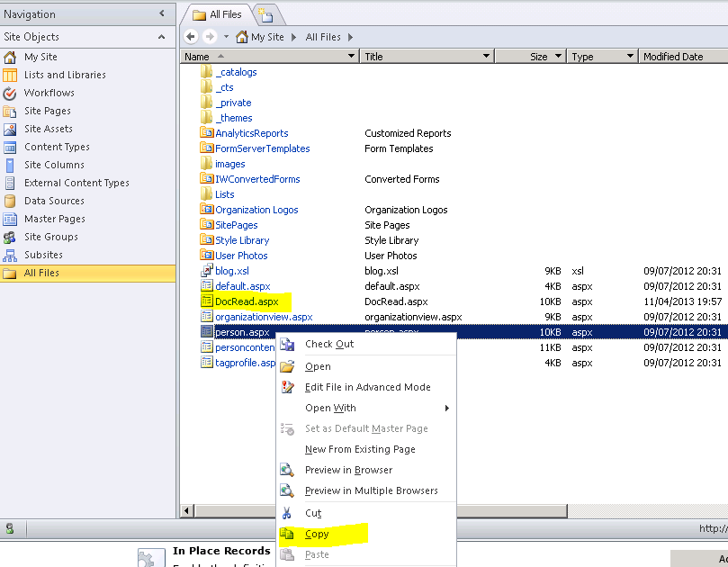Select Preview in Browser option
Viewport: 728px width, 567px height.
[x=348, y=470]
